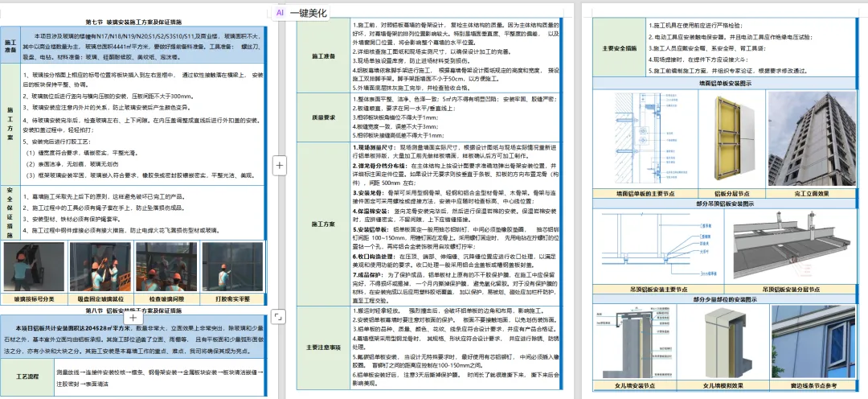Click the line 4.现场焊接时,在焊件下方应设接火斗
Screen dimensions: 868x399
pos(700,60)
